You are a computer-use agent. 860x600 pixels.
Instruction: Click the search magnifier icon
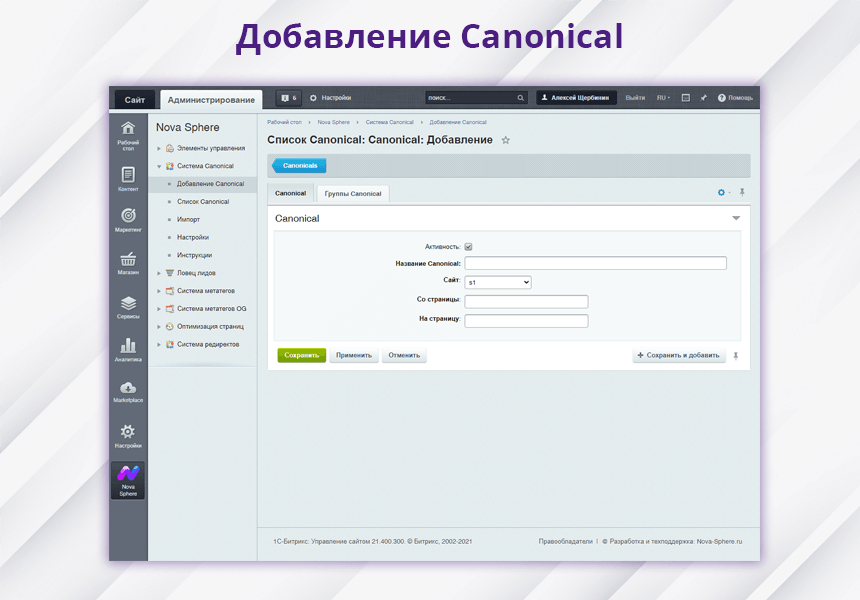coord(520,98)
